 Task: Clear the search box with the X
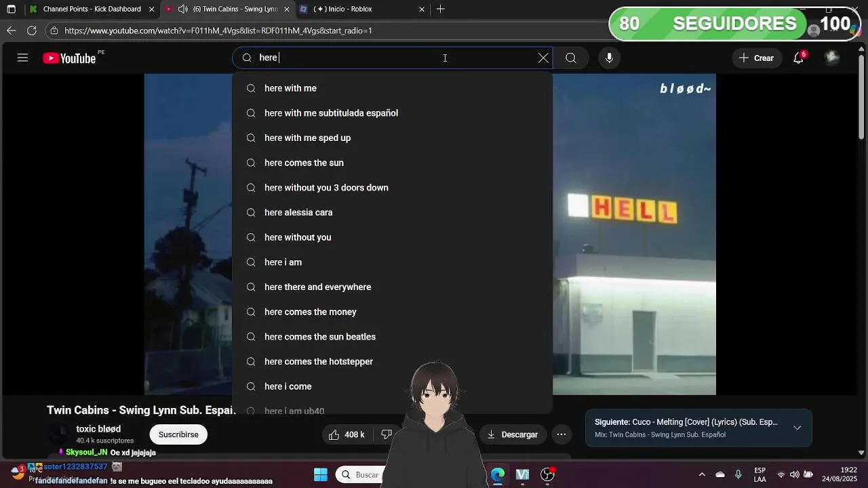(543, 58)
